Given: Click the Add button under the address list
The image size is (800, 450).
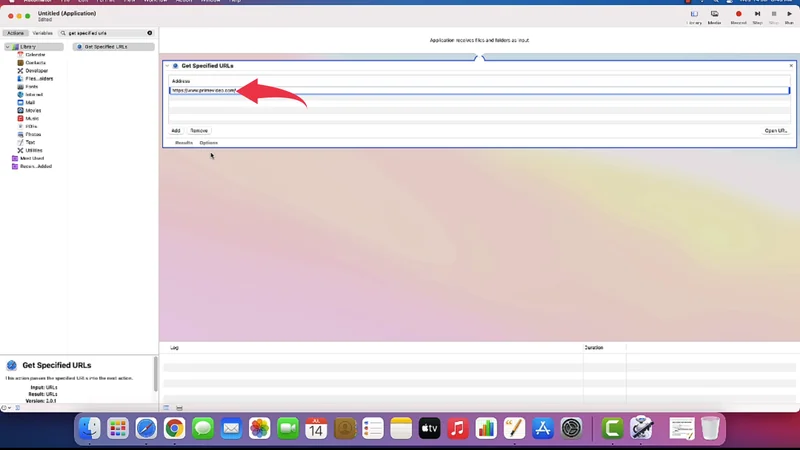Looking at the screenshot, I should (x=176, y=131).
